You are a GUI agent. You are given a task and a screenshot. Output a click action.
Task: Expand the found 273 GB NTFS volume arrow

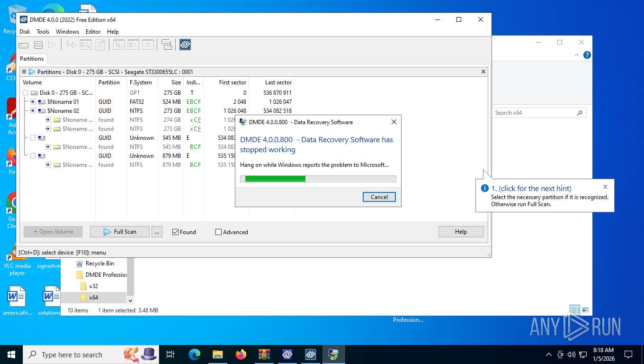click(x=48, y=129)
